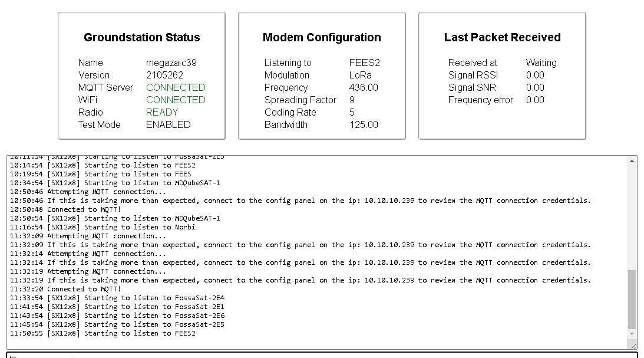The height and width of the screenshot is (358, 644).
Task: Click the Test Mode ENABLED value
Action: point(168,124)
